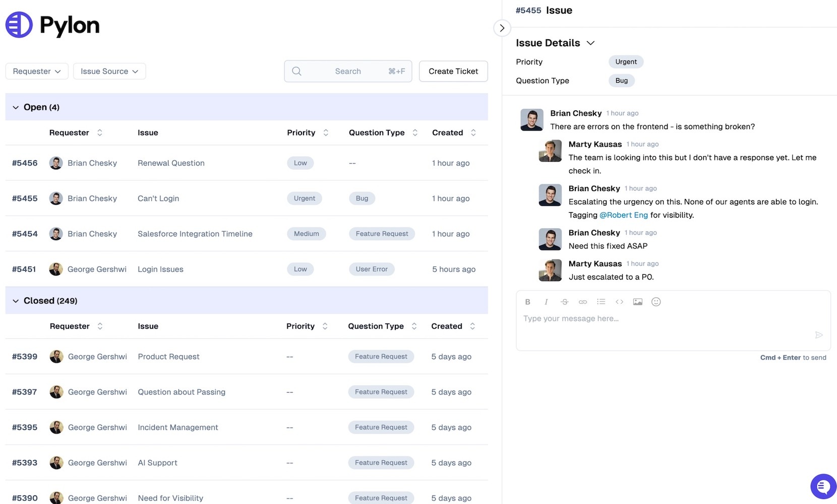
Task: Open the chat widget bubble
Action: tap(823, 487)
